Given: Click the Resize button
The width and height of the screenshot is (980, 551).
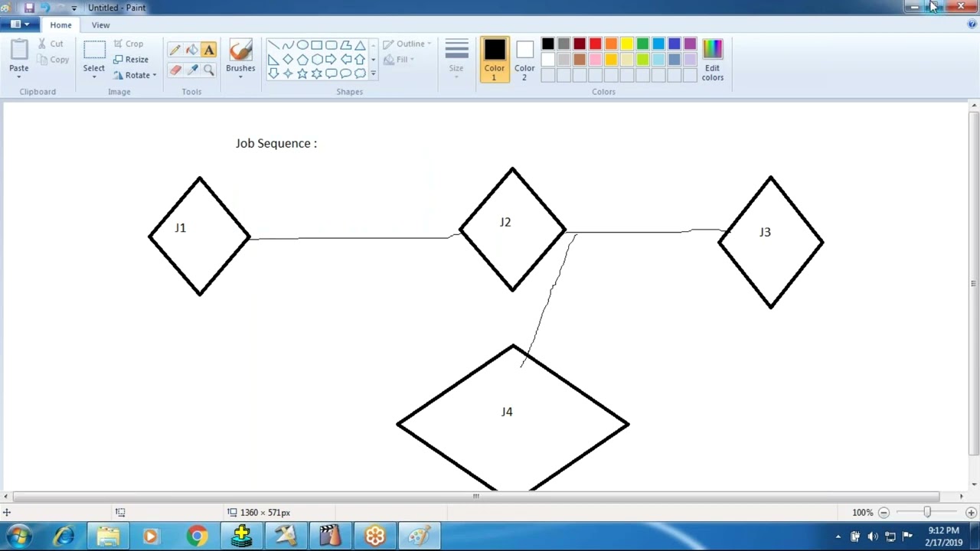Looking at the screenshot, I should (x=130, y=59).
